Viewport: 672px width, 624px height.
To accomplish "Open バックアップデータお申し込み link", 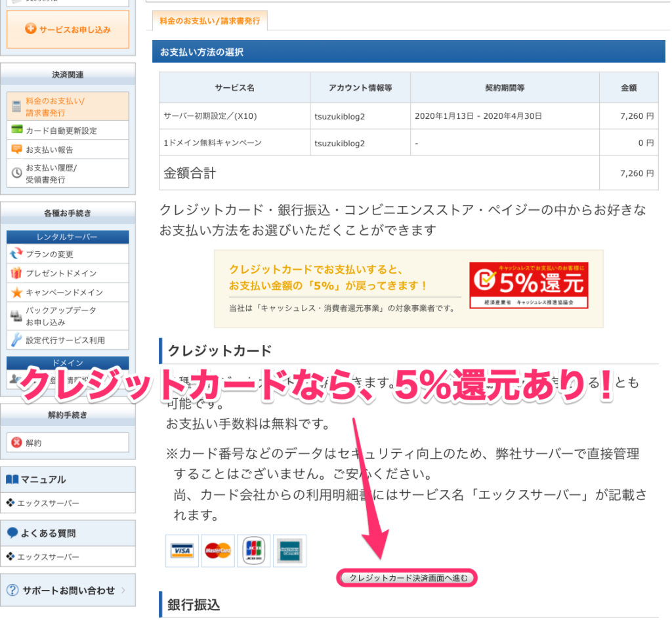I will [x=68, y=316].
